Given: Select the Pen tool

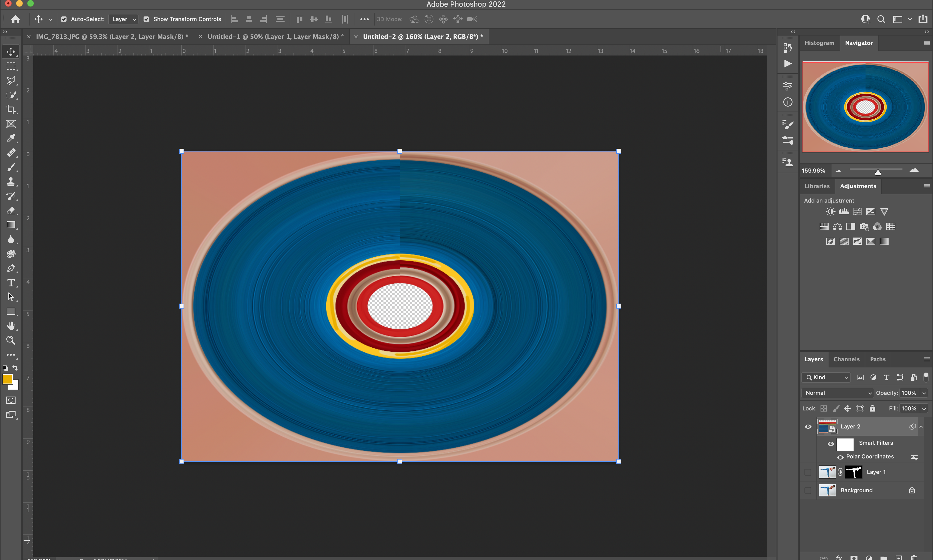Looking at the screenshot, I should [x=11, y=268].
